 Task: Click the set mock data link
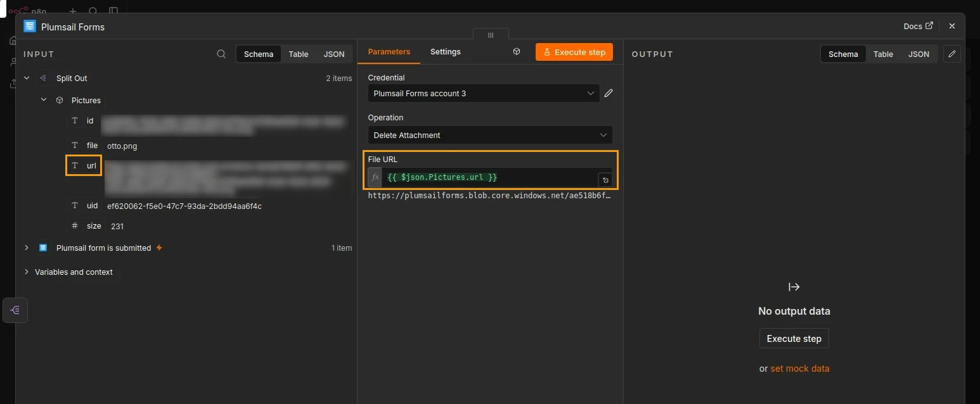click(x=799, y=368)
